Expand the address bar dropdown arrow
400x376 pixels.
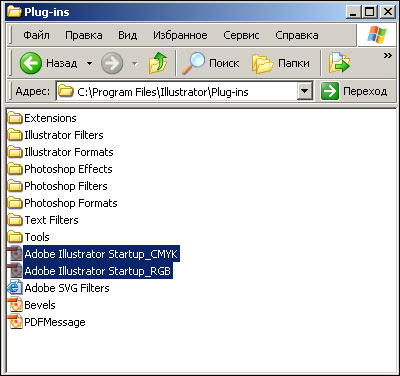point(305,91)
